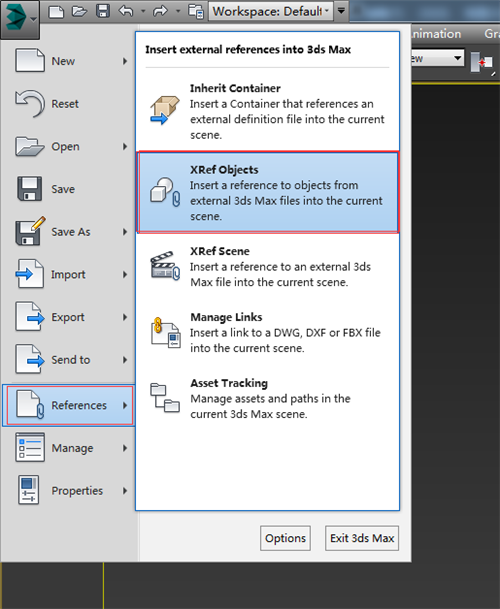This screenshot has height=609, width=500.
Task: Select the References menu item
Action: coord(69,405)
